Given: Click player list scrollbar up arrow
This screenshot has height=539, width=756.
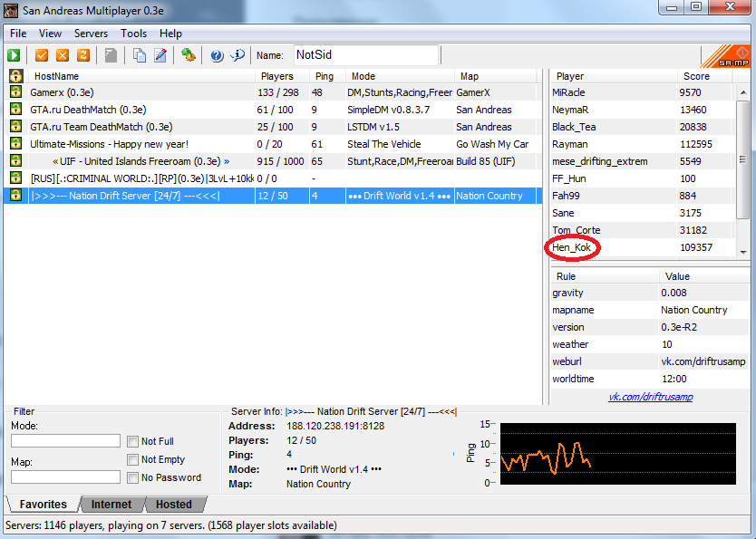Looking at the screenshot, I should coord(743,92).
